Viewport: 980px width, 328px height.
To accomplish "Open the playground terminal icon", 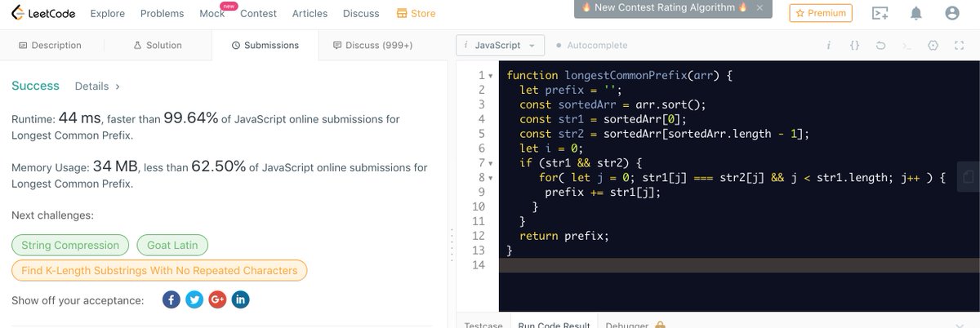I will [x=880, y=13].
